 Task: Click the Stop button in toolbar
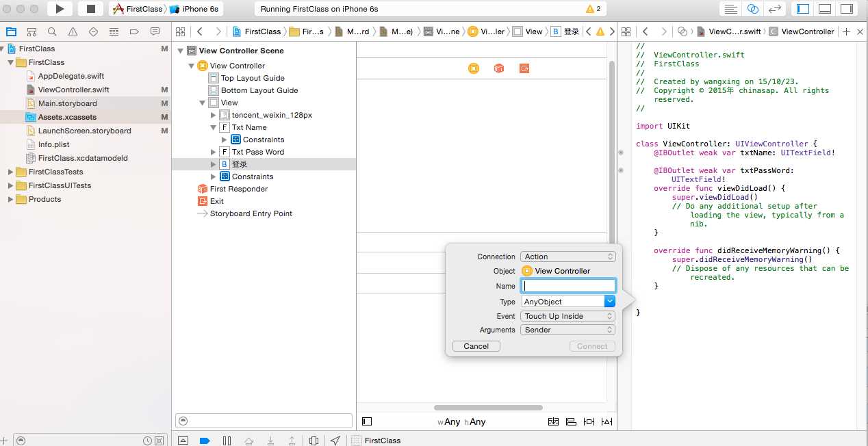click(x=90, y=9)
